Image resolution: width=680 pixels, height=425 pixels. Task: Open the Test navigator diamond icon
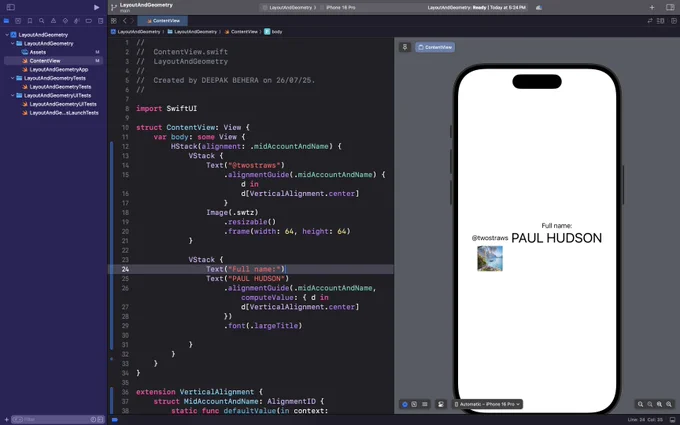tap(65, 21)
